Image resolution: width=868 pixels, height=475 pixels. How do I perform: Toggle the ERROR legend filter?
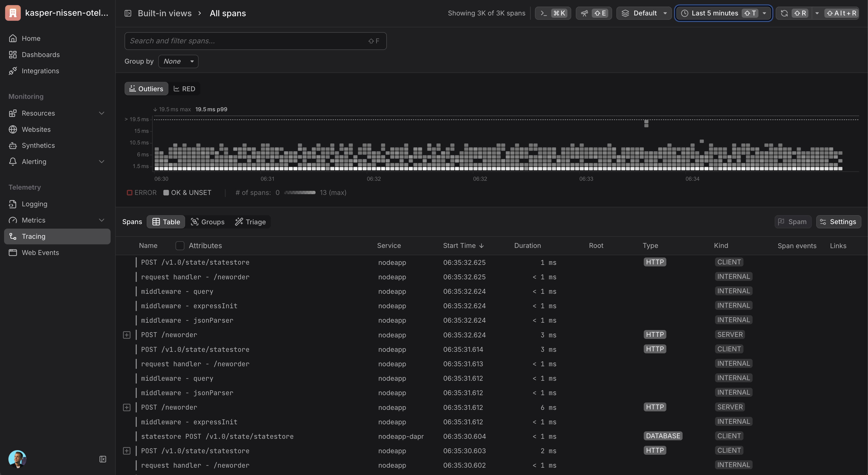click(x=142, y=193)
